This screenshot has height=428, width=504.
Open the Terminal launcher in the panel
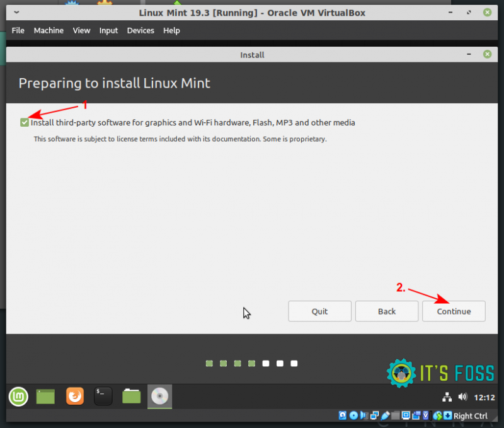pos(103,396)
